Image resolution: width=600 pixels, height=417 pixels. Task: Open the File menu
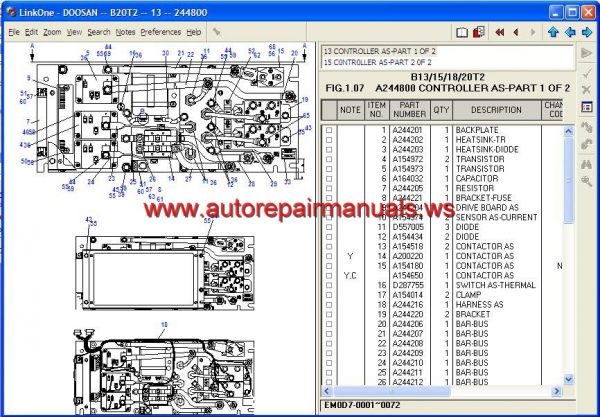(x=14, y=33)
